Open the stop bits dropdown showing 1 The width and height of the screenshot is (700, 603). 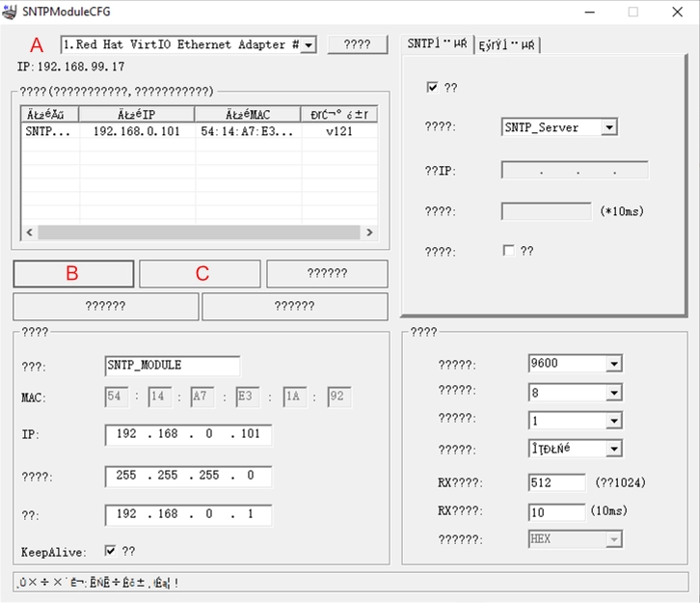(x=614, y=421)
